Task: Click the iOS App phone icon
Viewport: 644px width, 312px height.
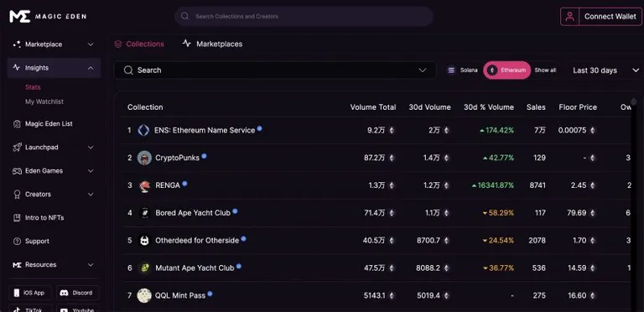Action: pos(17,293)
